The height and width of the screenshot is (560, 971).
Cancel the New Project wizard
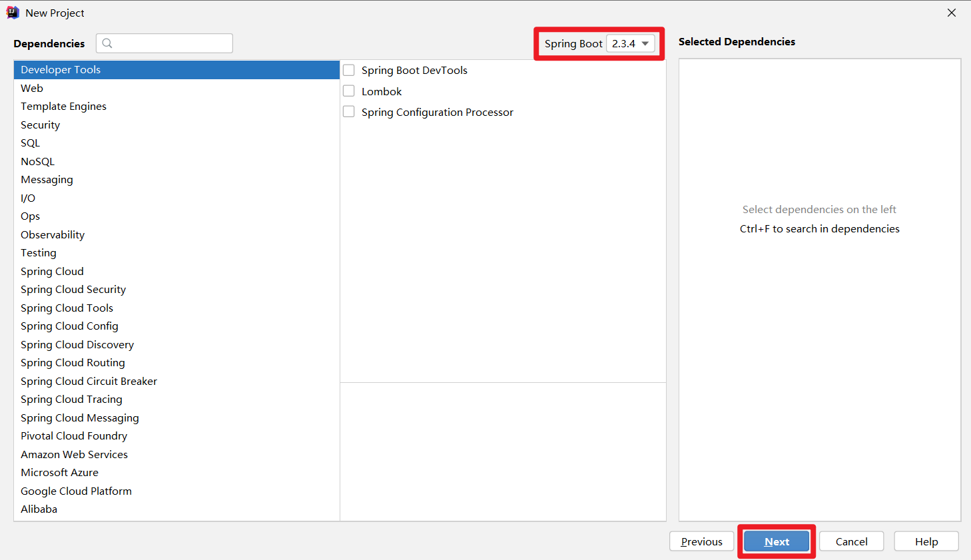pyautogui.click(x=851, y=541)
